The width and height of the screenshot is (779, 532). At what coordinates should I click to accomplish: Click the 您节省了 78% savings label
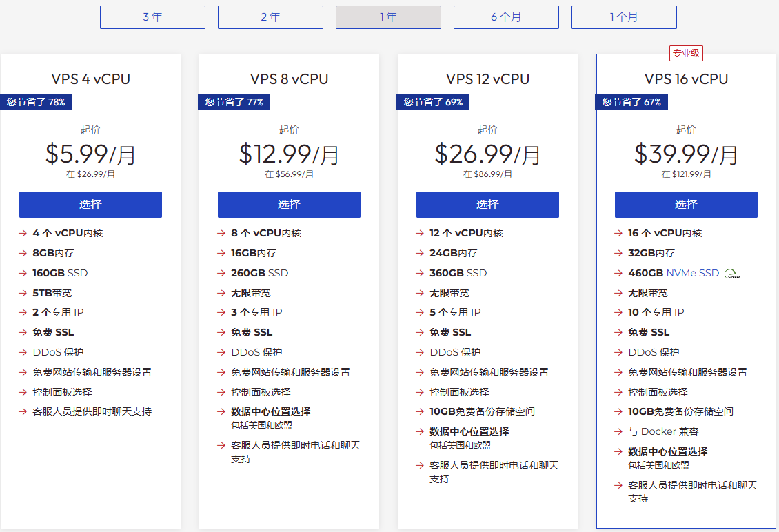point(36,102)
